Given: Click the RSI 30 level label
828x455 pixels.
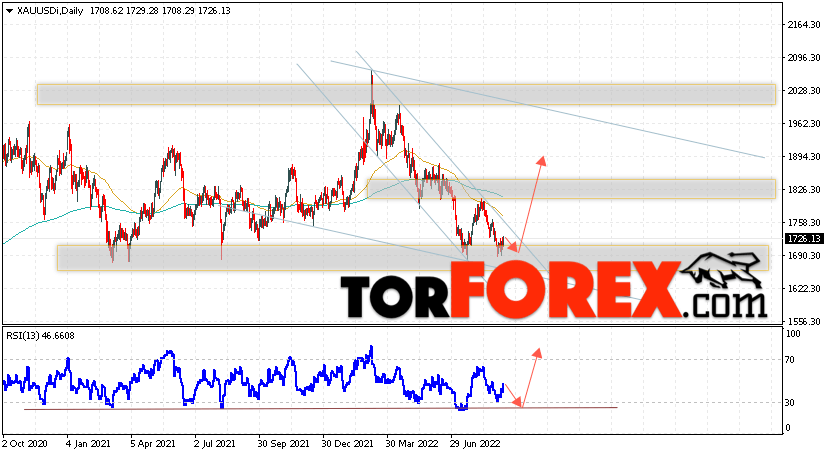Looking at the screenshot, I should 790,403.
